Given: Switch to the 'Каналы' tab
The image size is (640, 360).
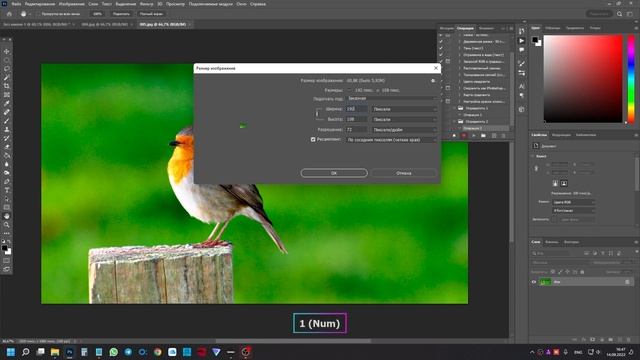Looking at the screenshot, I should click(551, 242).
